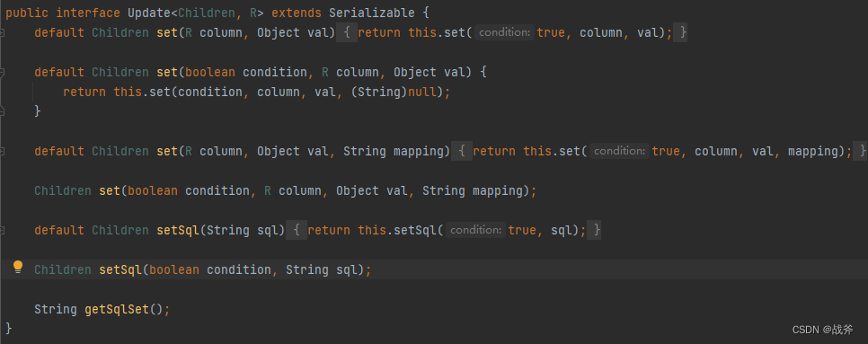
Task: Click the extends keyword
Action: click(297, 13)
